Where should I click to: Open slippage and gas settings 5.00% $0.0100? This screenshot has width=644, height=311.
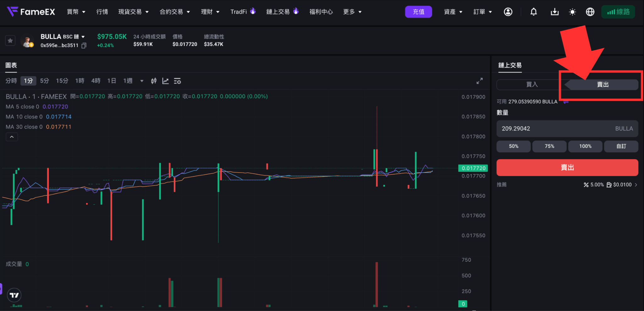610,185
